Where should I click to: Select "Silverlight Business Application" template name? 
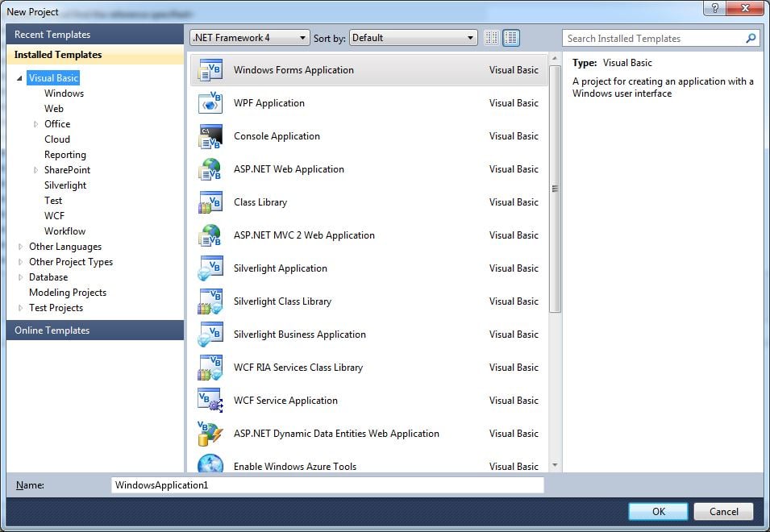[300, 335]
